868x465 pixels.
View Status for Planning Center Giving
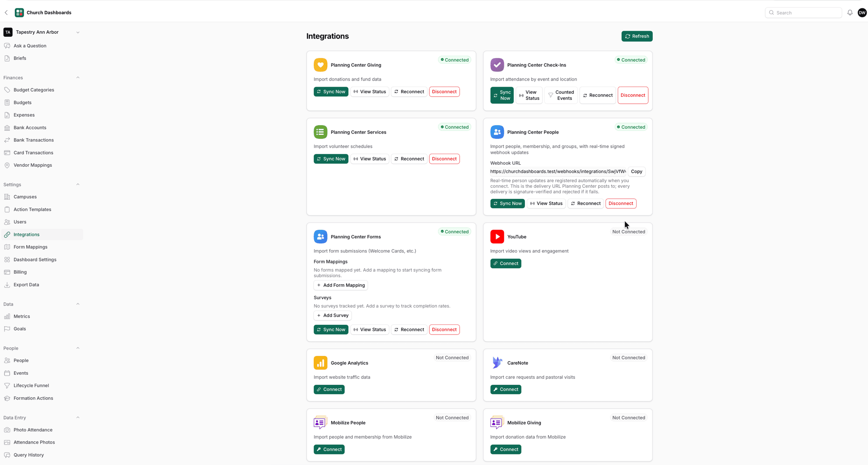click(370, 92)
